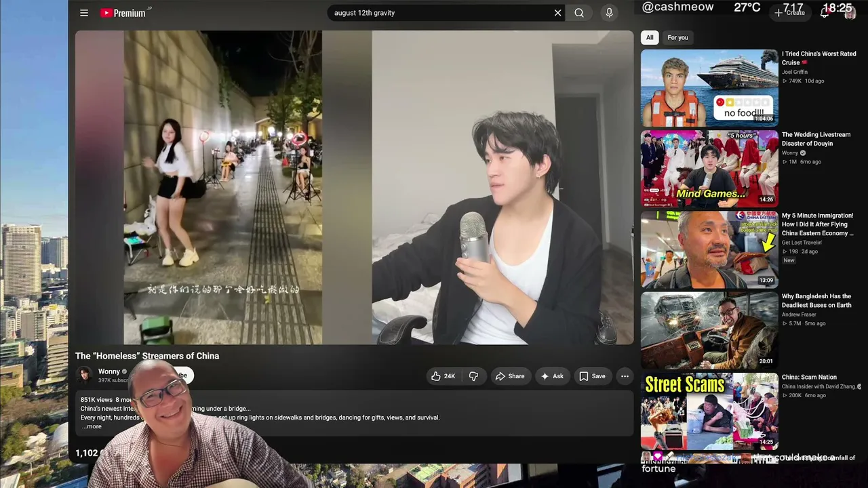868x488 pixels.
Task: Open the Wonny channel name link
Action: (x=109, y=371)
